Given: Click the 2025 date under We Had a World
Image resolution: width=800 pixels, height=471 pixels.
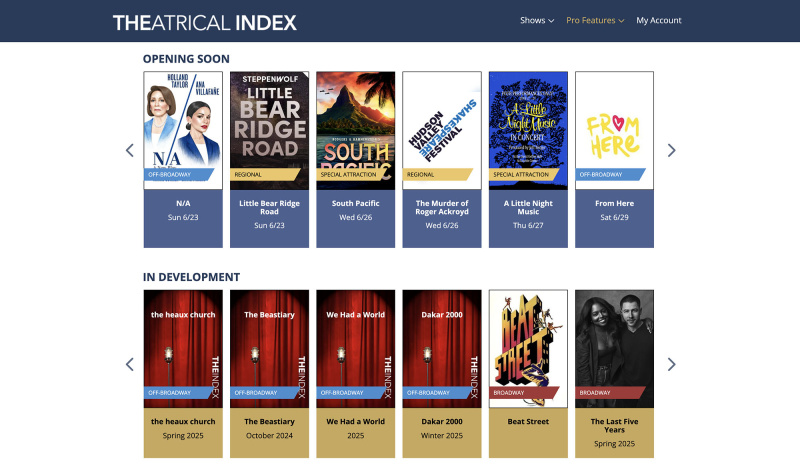Looking at the screenshot, I should (x=356, y=436).
